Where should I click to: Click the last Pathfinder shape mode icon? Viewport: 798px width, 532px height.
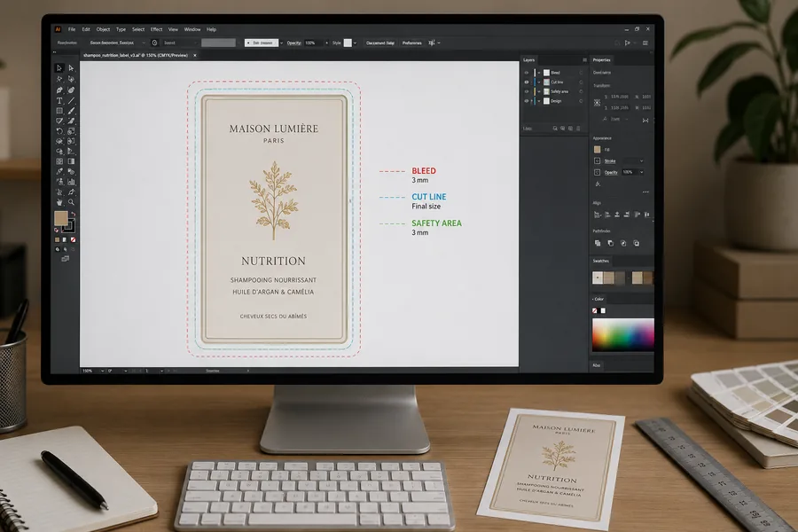636,243
